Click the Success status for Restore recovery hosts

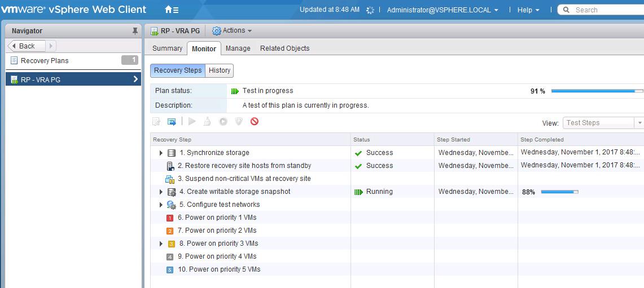(374, 166)
